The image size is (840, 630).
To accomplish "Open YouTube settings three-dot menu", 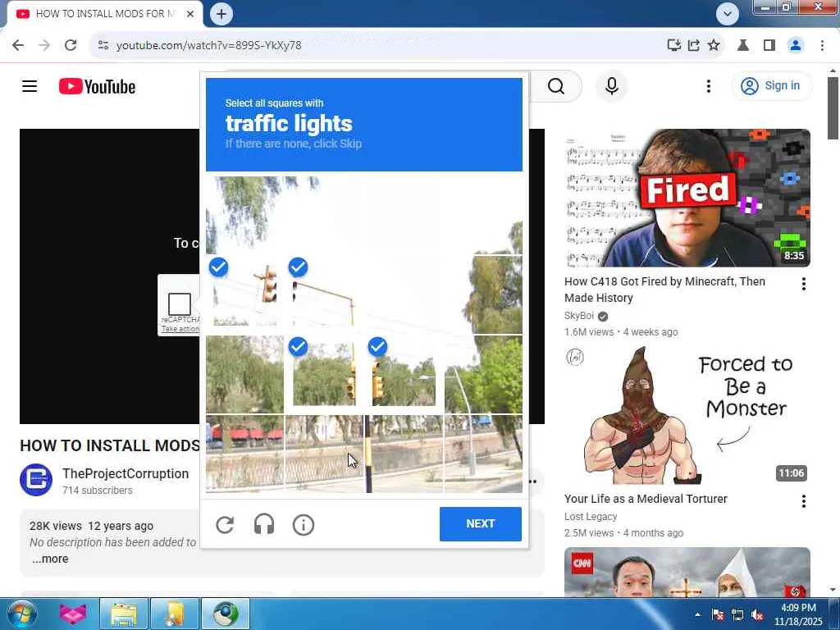I will (x=708, y=86).
